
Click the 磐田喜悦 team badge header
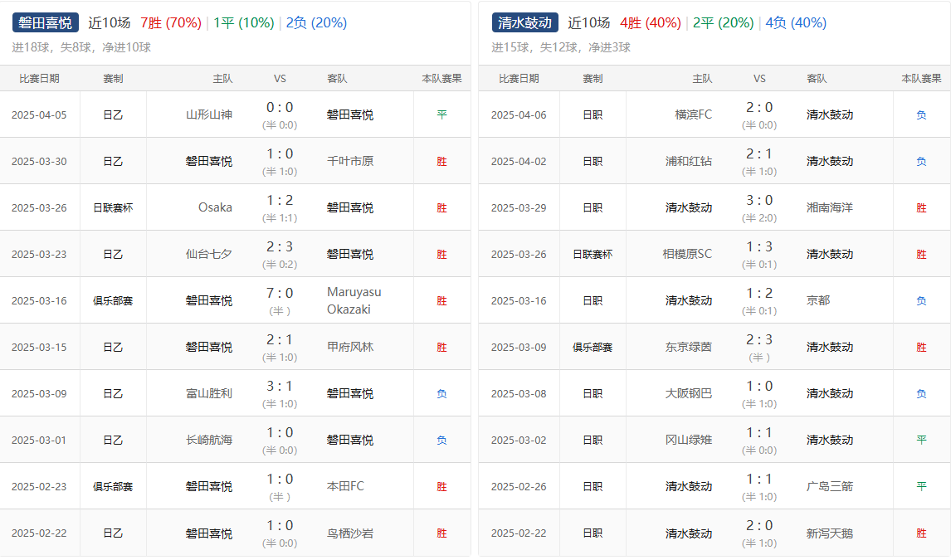pyautogui.click(x=46, y=22)
